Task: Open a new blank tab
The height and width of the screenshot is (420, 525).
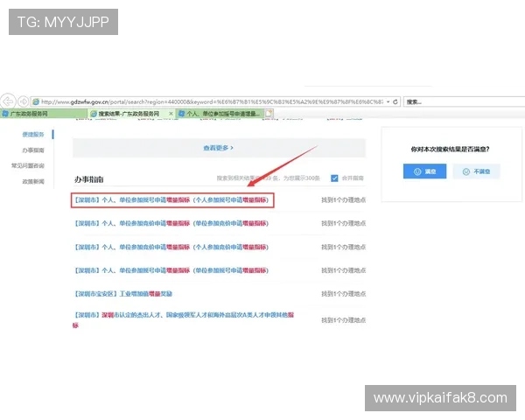Action: (269, 114)
